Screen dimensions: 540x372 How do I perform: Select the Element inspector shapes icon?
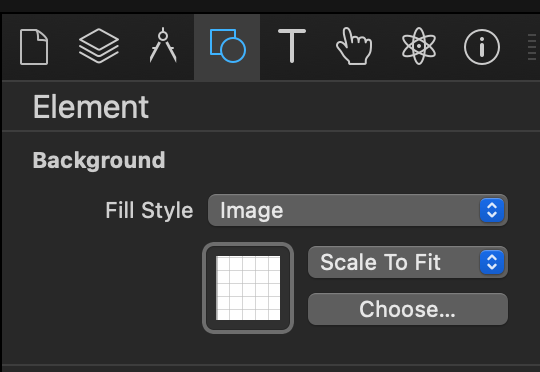pyautogui.click(x=227, y=46)
